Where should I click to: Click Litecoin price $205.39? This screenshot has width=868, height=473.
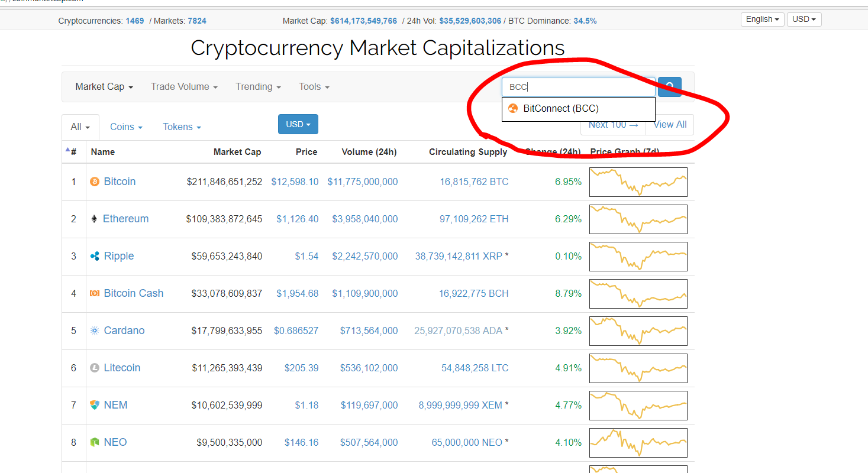click(301, 368)
